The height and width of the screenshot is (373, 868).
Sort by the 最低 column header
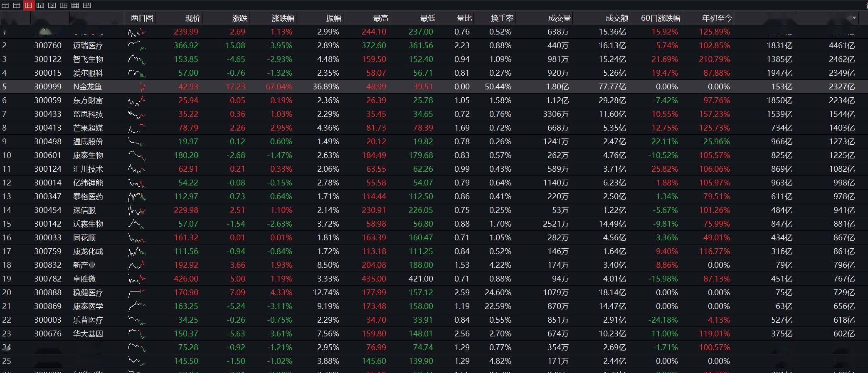click(428, 18)
